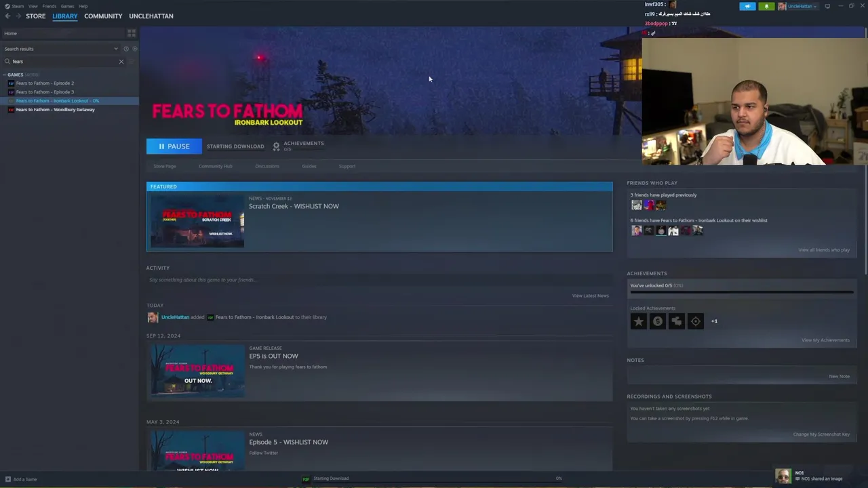Open the Friends menu

pos(50,6)
